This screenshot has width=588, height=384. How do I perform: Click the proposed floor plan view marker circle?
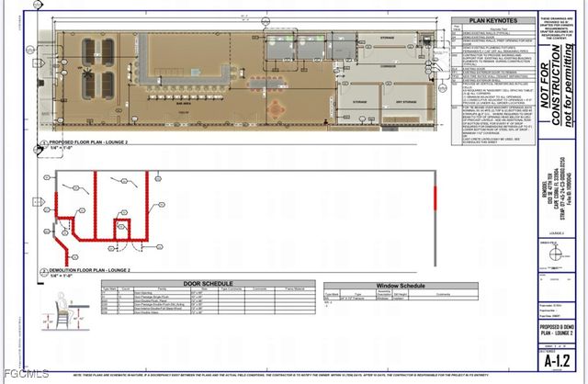(42, 143)
